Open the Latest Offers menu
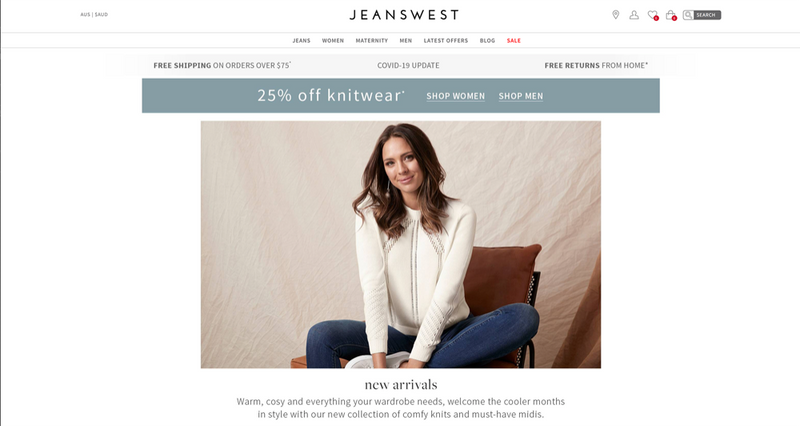 (445, 41)
